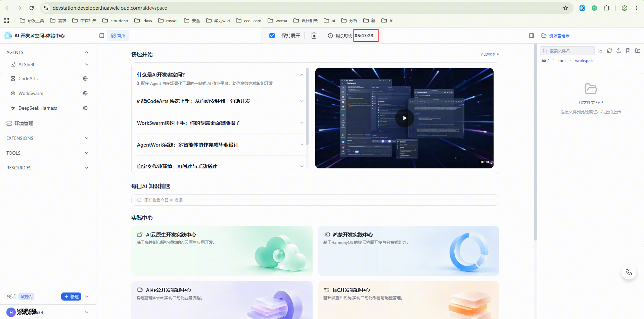Click the 新建 button
644x319 pixels.
coord(71,297)
